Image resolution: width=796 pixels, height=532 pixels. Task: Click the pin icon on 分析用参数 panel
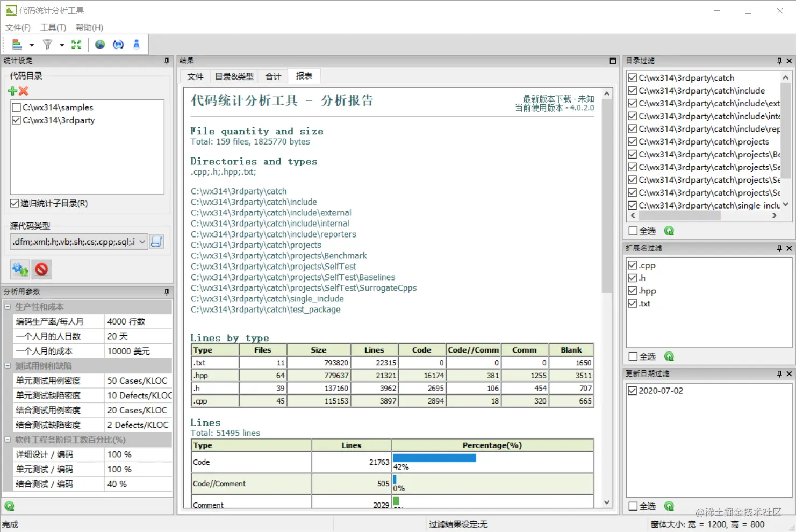(x=167, y=292)
